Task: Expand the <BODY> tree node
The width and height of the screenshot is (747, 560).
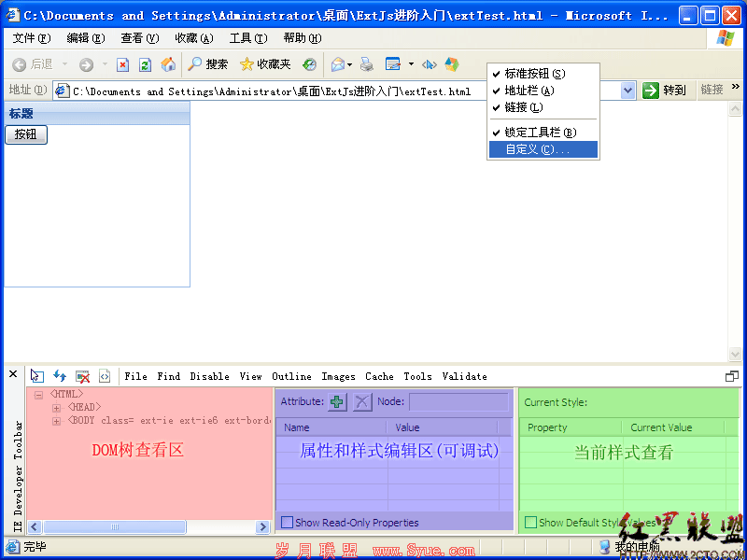Action: tap(56, 422)
